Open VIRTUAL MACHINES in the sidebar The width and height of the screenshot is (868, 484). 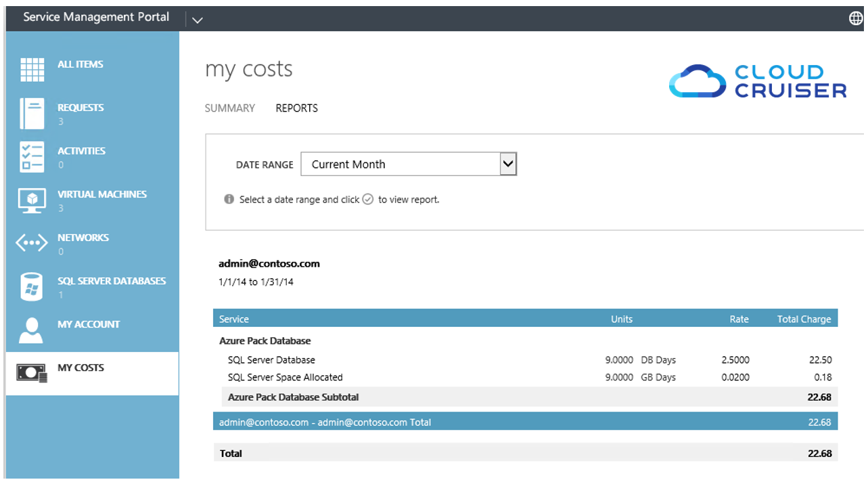pos(102,194)
